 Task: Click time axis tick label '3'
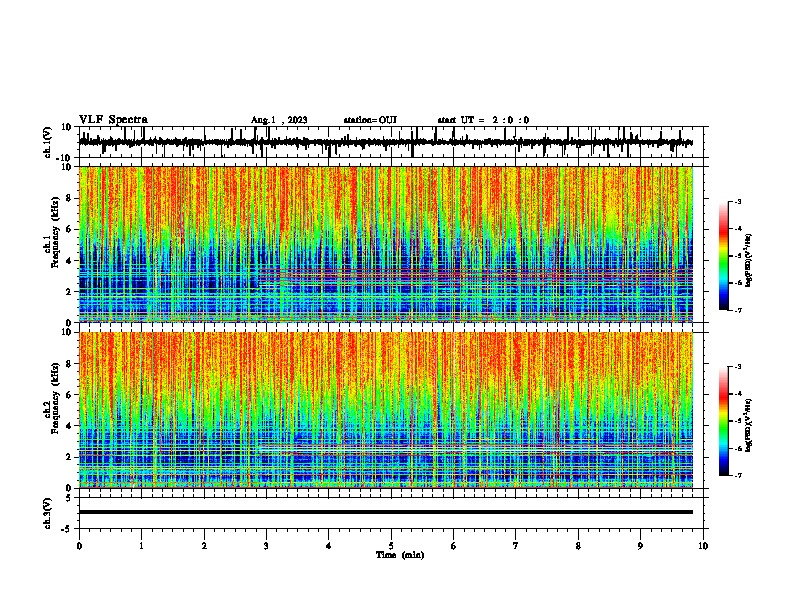click(x=266, y=546)
